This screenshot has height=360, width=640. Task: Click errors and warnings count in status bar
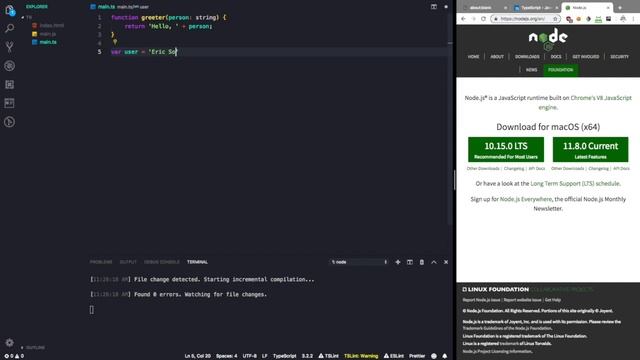[14, 356]
